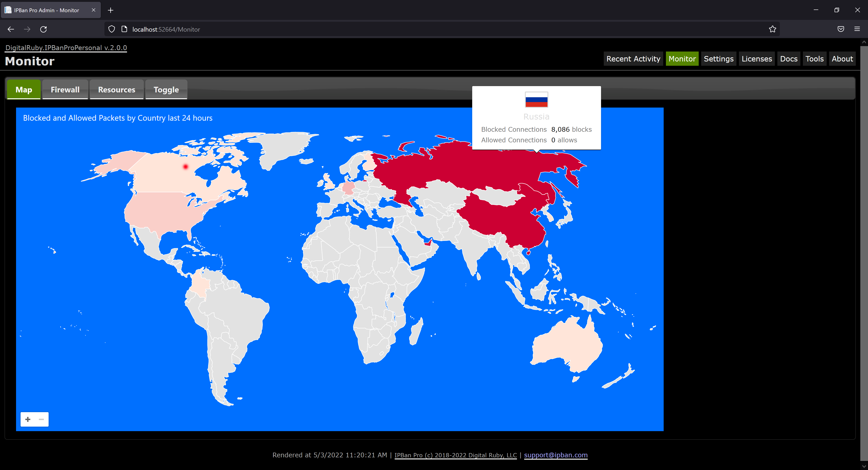Close the IPBan Pro Admin tab
868x470 pixels.
94,10
